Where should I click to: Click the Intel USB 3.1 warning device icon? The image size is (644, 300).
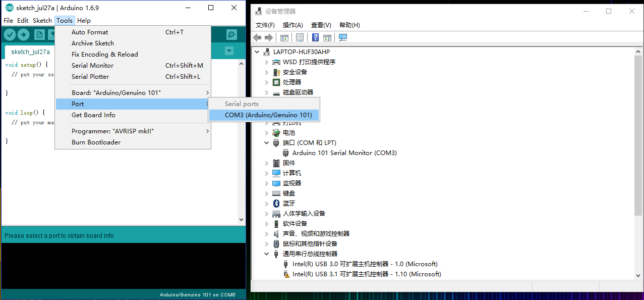pyautogui.click(x=286, y=274)
